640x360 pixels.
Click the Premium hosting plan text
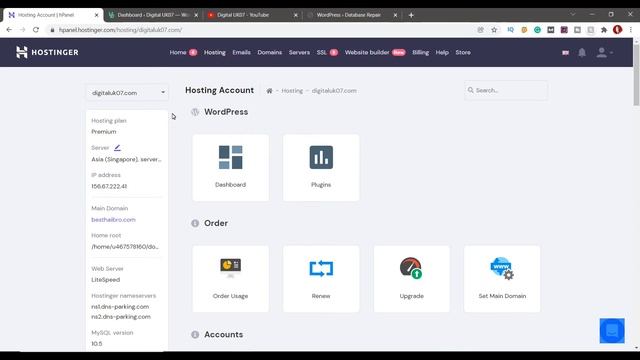coord(104,131)
